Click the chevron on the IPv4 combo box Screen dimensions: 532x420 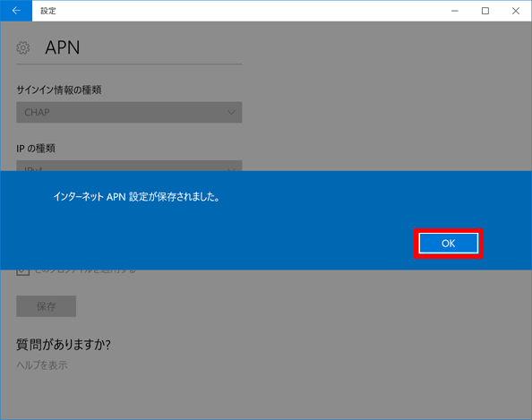pyautogui.click(x=231, y=169)
